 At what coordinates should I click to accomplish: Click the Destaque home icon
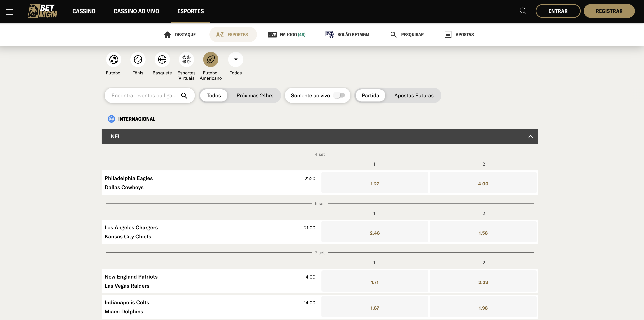coord(168,34)
